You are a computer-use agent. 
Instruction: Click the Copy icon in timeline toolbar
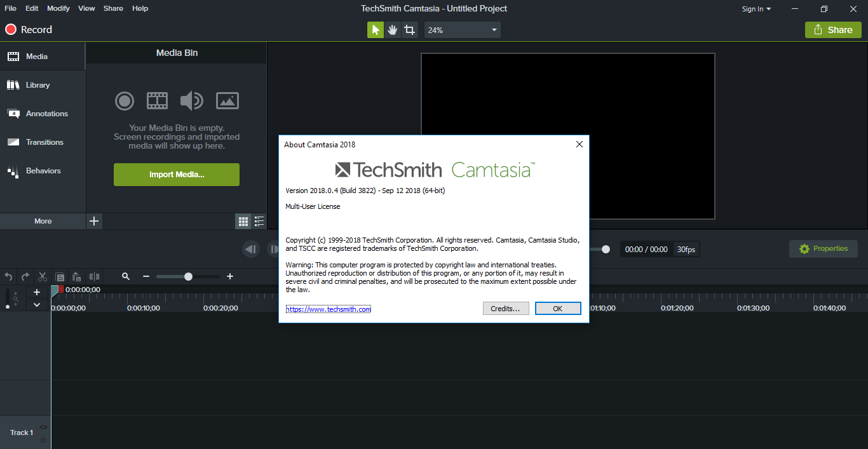coord(60,277)
